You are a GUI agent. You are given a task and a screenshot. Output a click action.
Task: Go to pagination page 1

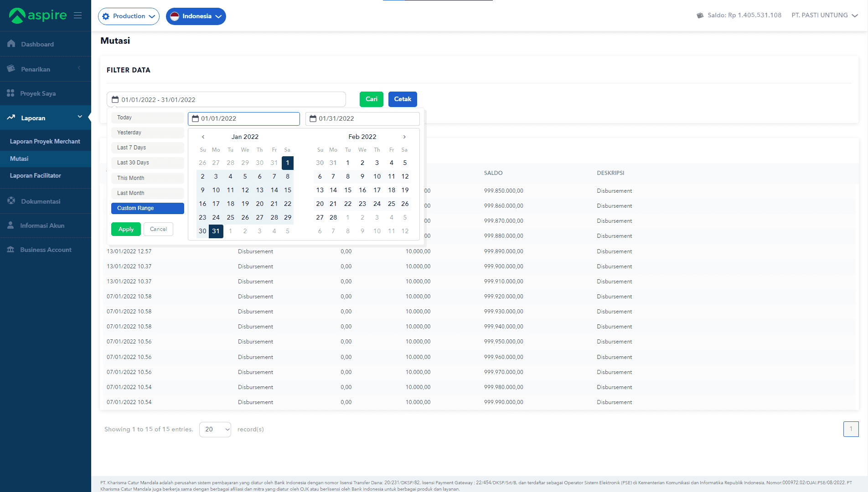pyautogui.click(x=851, y=429)
